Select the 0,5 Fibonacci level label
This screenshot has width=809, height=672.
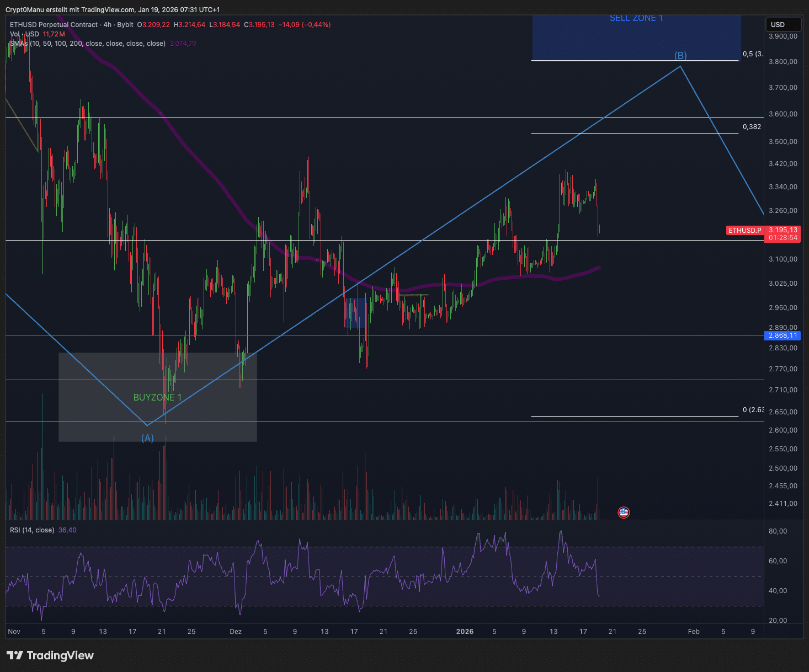coord(752,54)
